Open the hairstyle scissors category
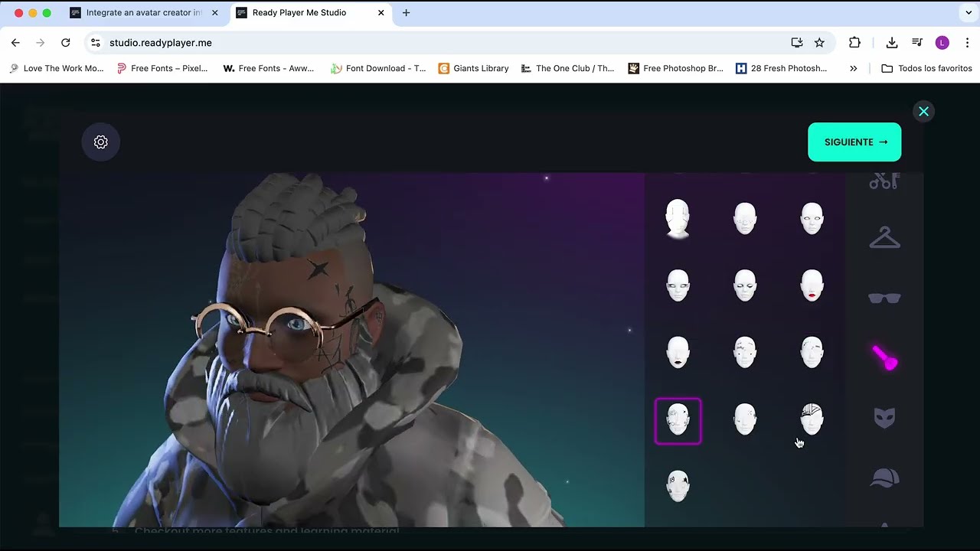Image resolution: width=980 pixels, height=551 pixels. 884,181
